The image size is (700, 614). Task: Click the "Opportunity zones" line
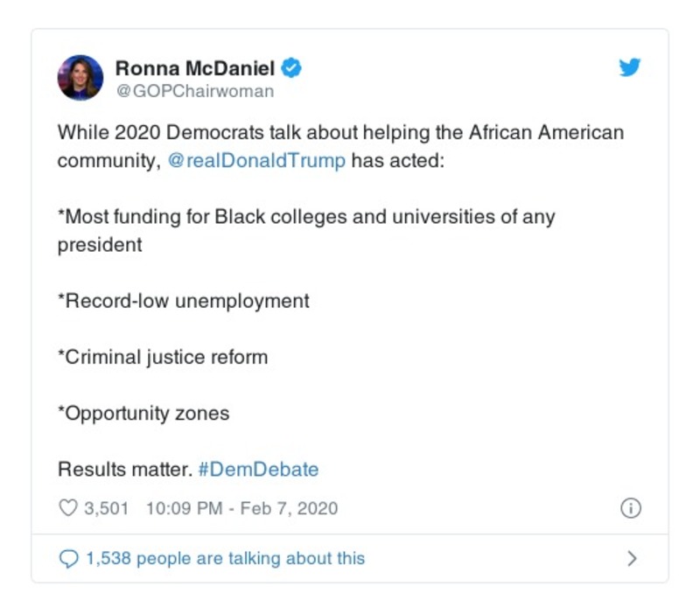143,413
